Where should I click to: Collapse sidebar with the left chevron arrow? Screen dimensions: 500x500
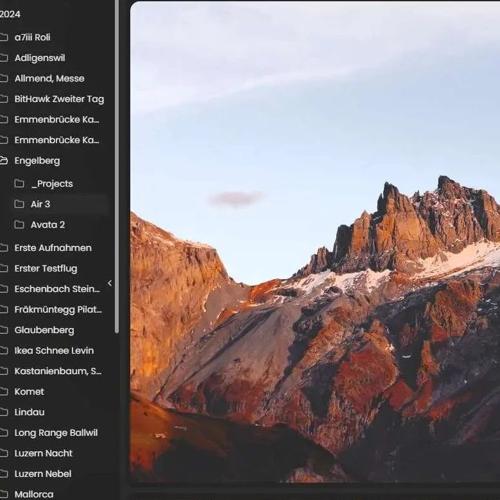pyautogui.click(x=110, y=283)
